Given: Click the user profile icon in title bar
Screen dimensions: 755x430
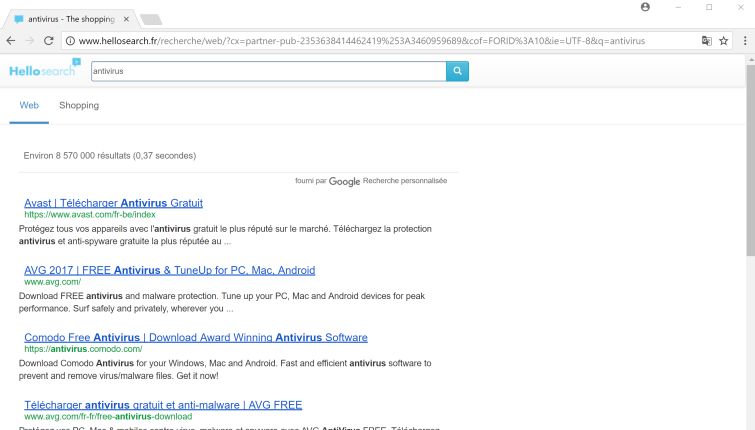Looking at the screenshot, I should [645, 7].
